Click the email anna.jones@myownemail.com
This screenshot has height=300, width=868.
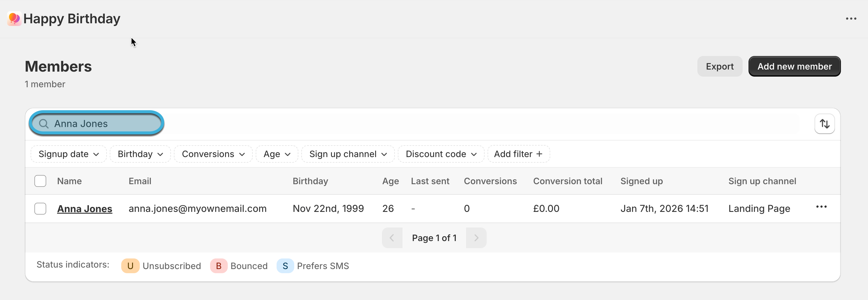pos(197,209)
